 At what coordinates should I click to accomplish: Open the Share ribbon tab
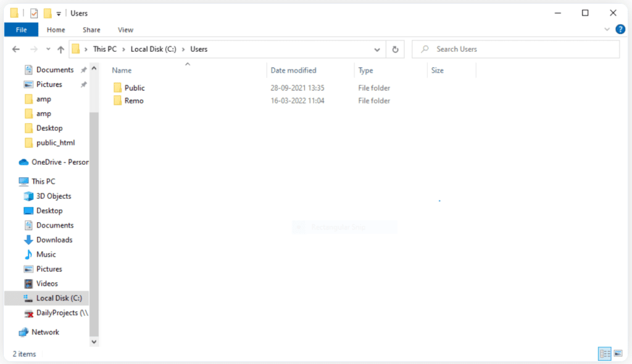pos(91,29)
